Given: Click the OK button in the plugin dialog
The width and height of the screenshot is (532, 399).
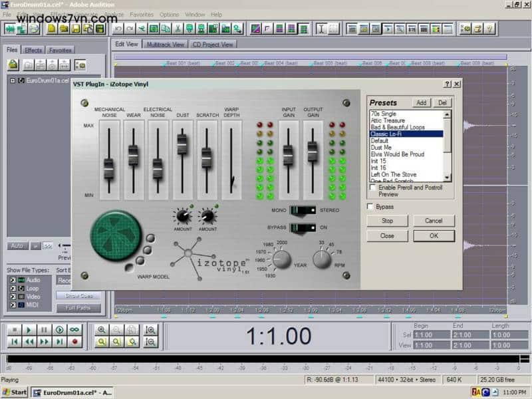Looking at the screenshot, I should [x=434, y=235].
